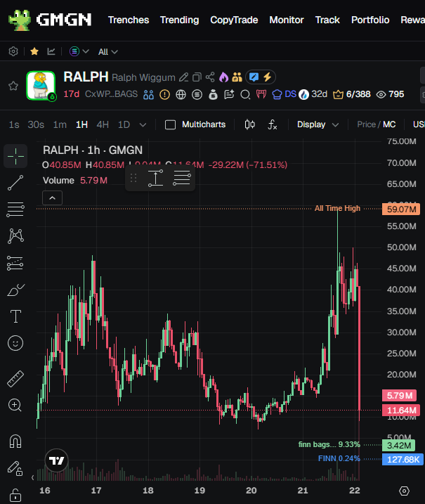Click the yellow people group icon

coord(237,77)
